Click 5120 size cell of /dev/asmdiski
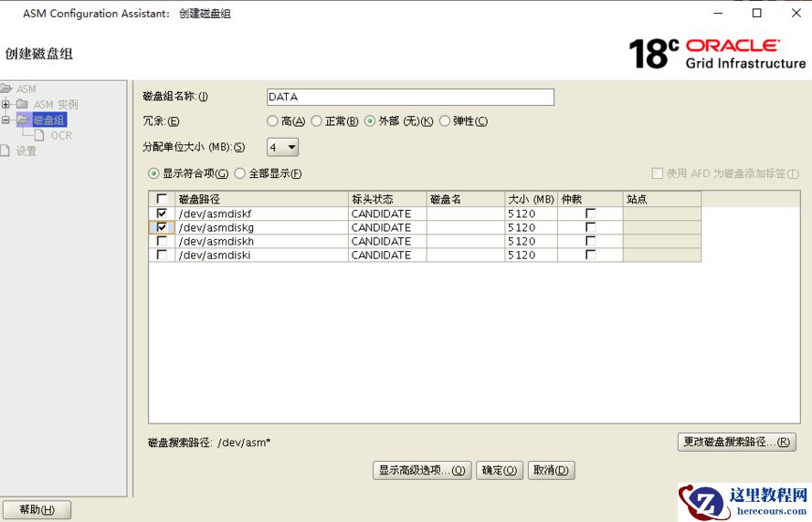The width and height of the screenshot is (812, 522). tap(532, 255)
